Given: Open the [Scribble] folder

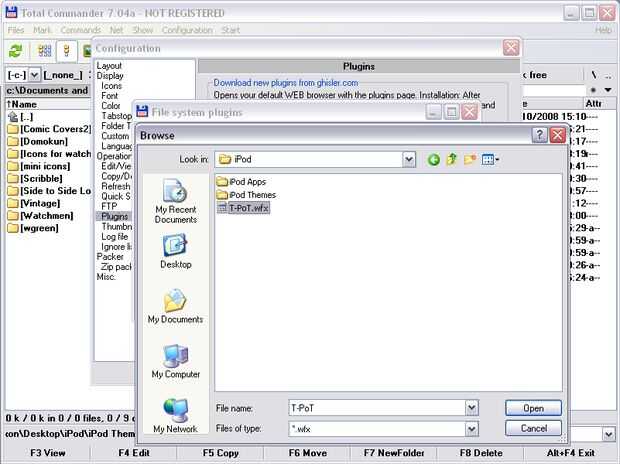Looking at the screenshot, I should pyautogui.click(x=35, y=178).
